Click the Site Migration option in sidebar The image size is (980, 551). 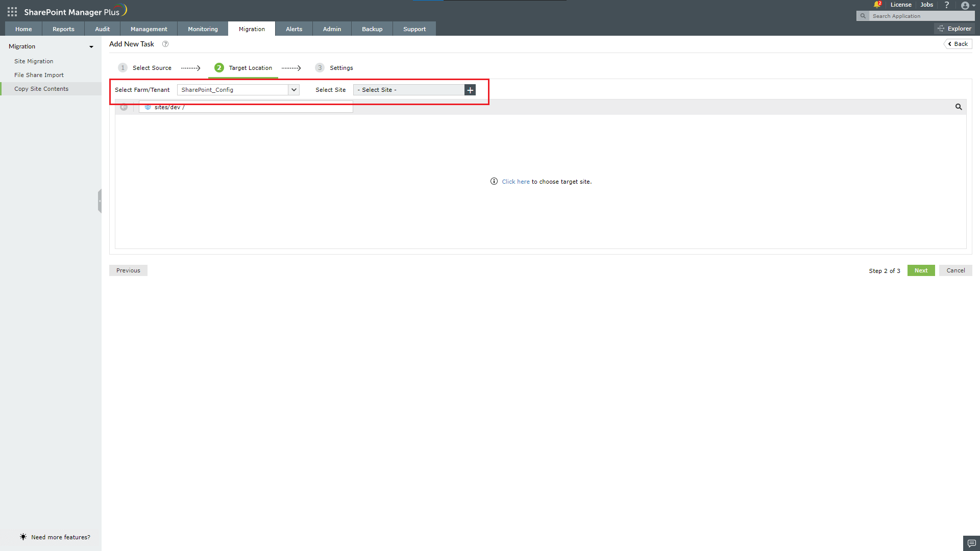pyautogui.click(x=34, y=61)
